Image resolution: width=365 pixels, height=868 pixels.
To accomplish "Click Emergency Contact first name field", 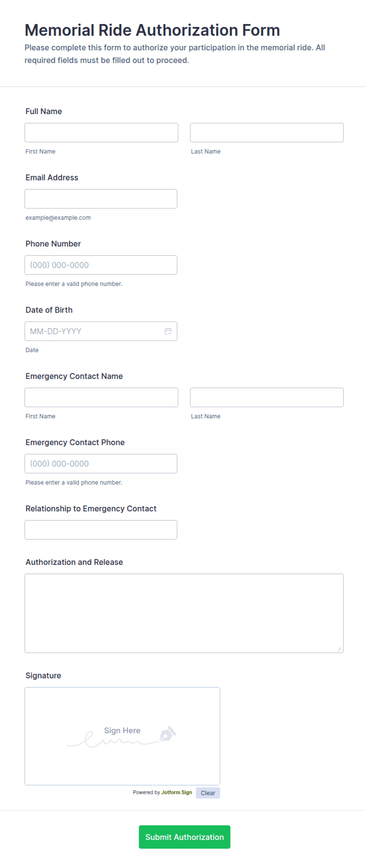I will [101, 397].
